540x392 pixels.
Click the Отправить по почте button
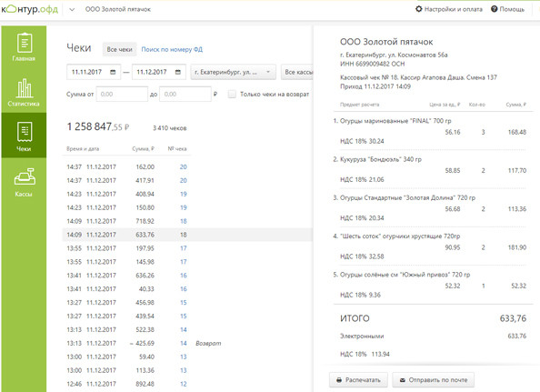[x=434, y=380]
